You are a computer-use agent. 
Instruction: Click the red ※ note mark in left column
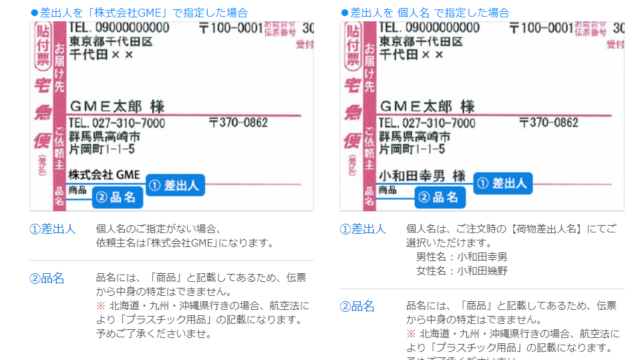pyautogui.click(x=100, y=305)
